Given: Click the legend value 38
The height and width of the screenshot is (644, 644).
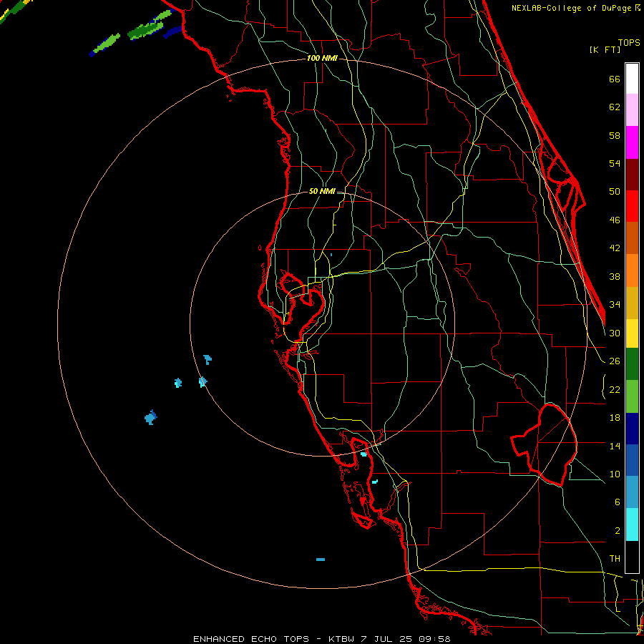Looking at the screenshot, I should pos(615,277).
